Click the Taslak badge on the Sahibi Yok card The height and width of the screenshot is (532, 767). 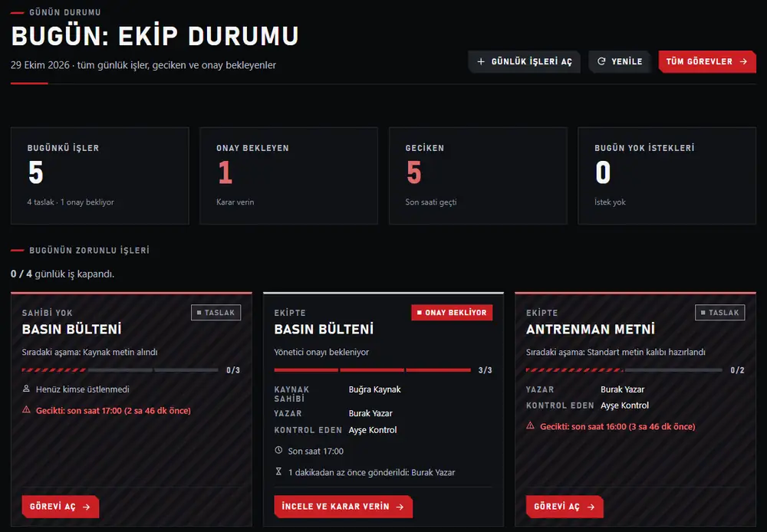[x=216, y=313]
